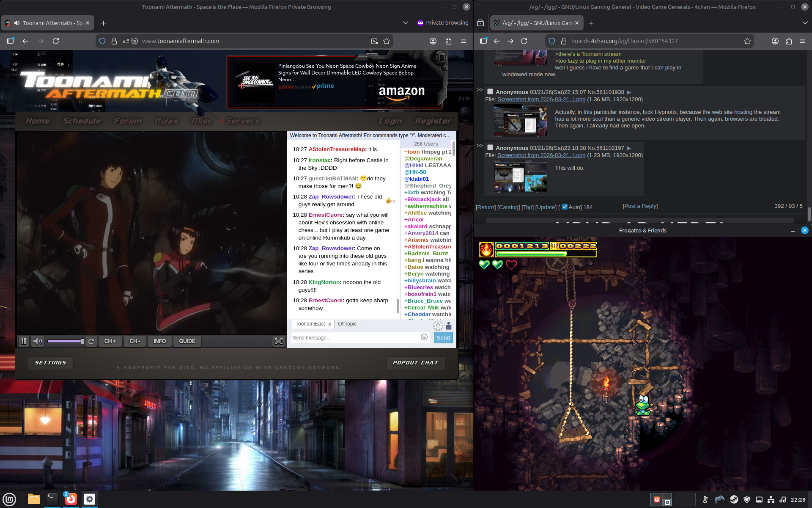Enter fullscreen mode on video player
The width and height of the screenshot is (812, 508).
coord(279,341)
